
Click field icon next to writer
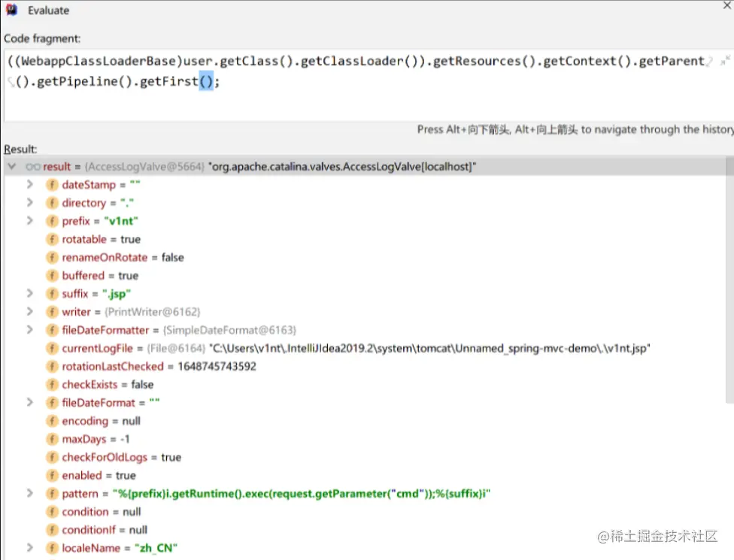coord(51,312)
